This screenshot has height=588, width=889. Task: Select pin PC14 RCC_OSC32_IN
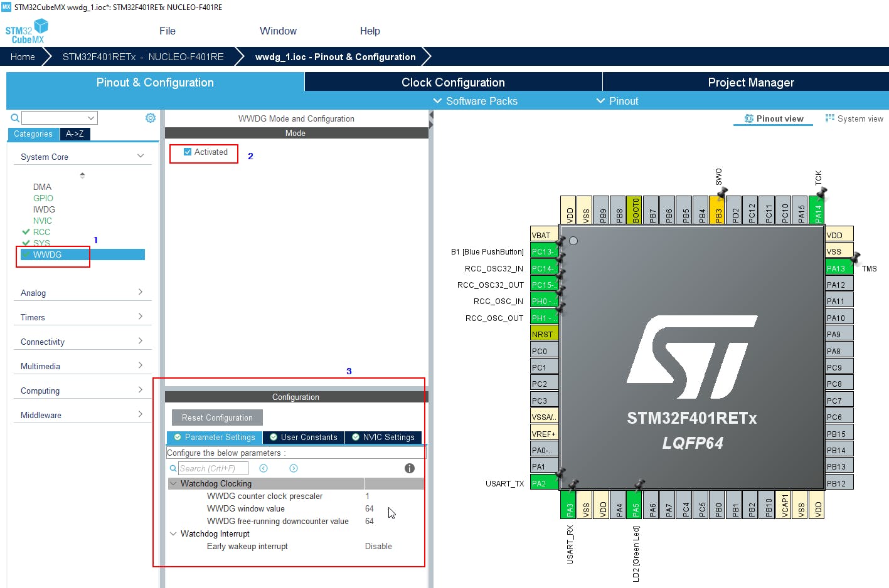pyautogui.click(x=544, y=268)
